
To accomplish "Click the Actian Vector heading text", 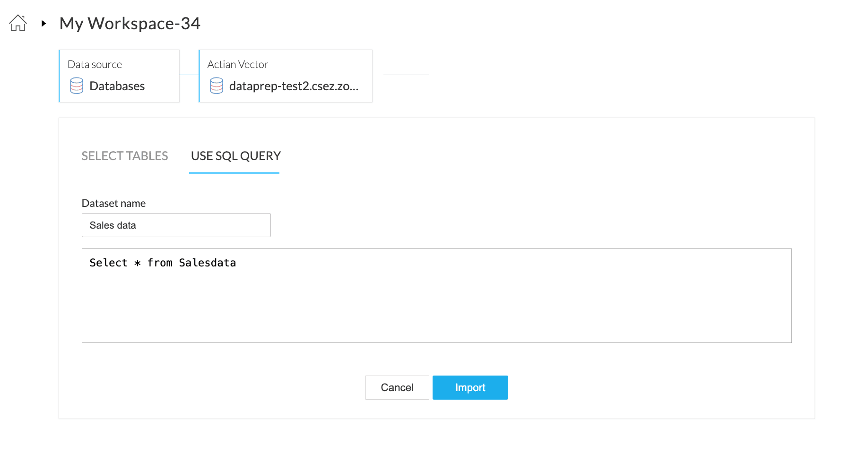I will coord(237,64).
